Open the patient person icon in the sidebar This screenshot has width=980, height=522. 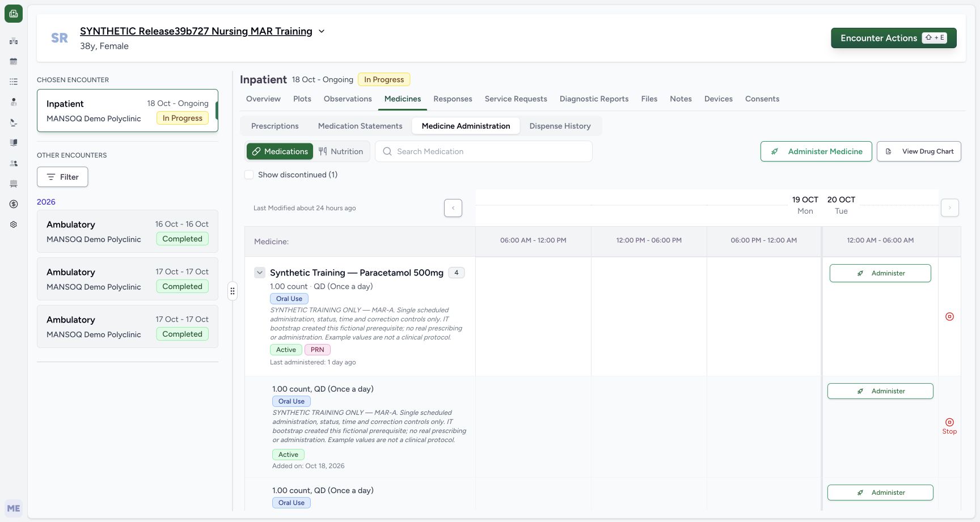(14, 102)
